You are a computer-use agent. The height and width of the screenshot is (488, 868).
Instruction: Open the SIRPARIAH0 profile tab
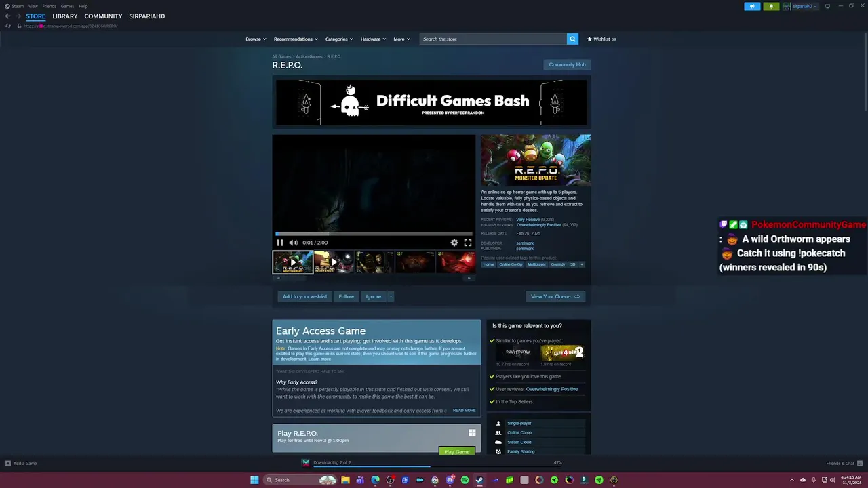coord(147,16)
